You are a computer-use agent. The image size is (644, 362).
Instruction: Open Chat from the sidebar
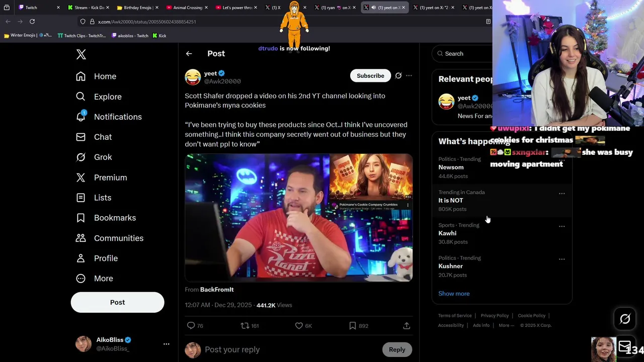tap(94, 137)
